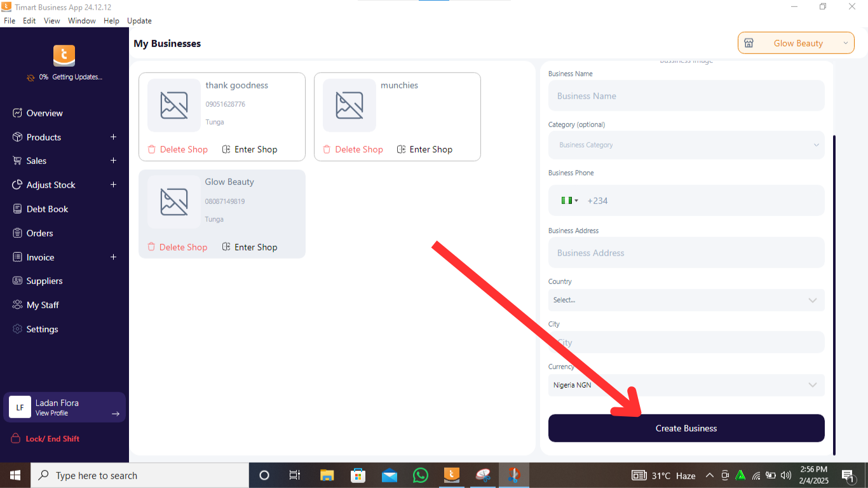Click the Sales cart icon
The width and height of the screenshot is (868, 488).
[18, 161]
